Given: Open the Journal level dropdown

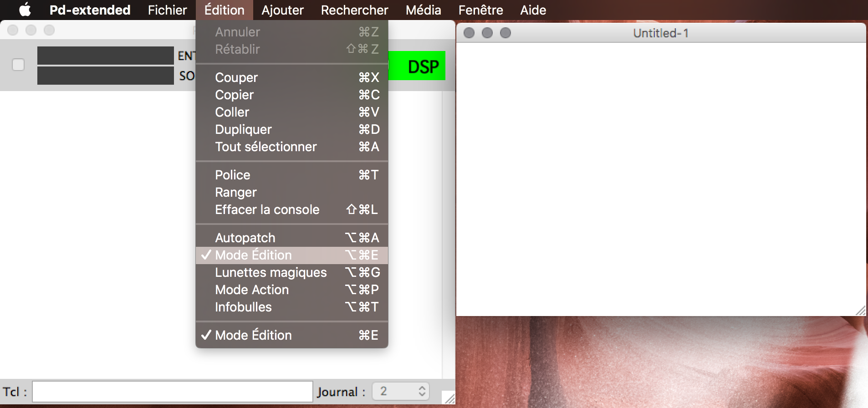Looking at the screenshot, I should click(401, 391).
